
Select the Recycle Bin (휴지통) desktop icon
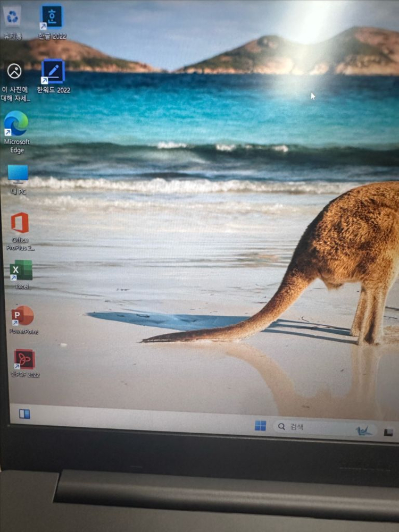(12, 17)
